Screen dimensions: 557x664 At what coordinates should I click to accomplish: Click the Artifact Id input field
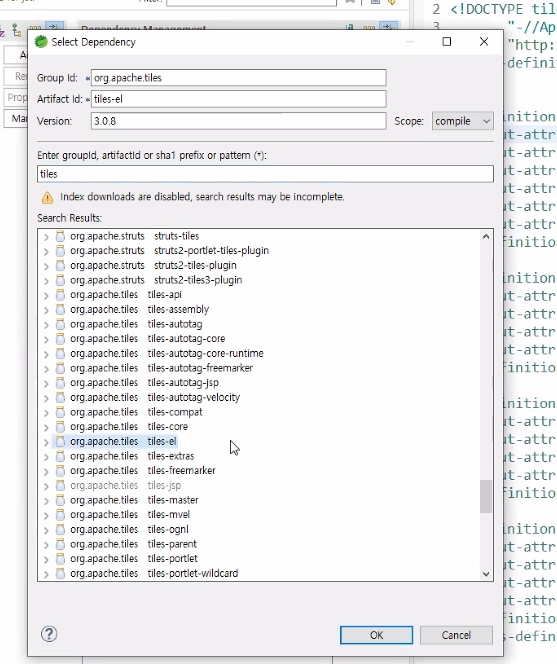click(x=238, y=99)
